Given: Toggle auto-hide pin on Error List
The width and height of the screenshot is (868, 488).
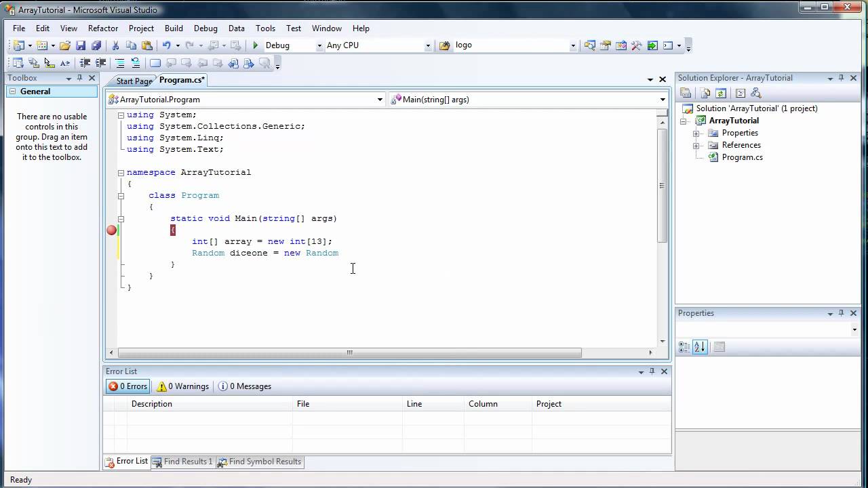Looking at the screenshot, I should click(x=652, y=371).
